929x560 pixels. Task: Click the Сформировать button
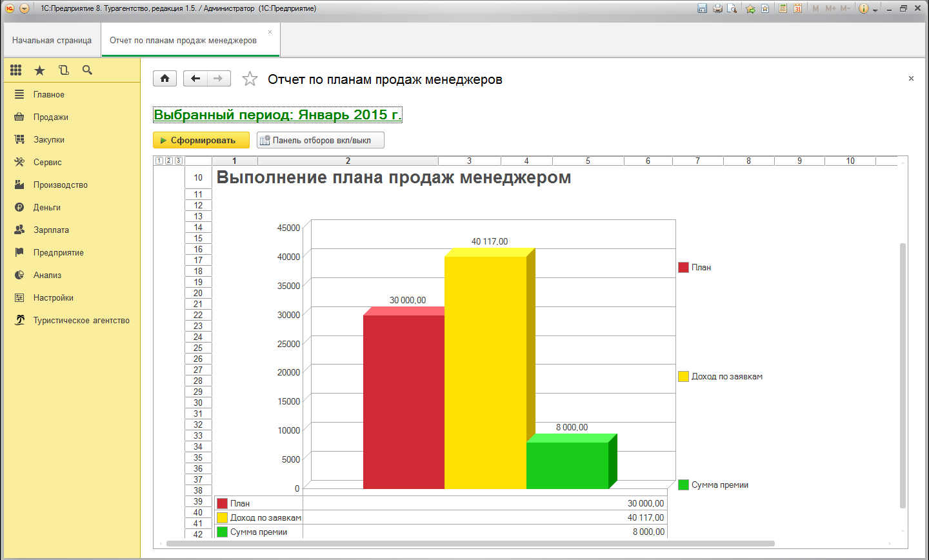click(201, 140)
